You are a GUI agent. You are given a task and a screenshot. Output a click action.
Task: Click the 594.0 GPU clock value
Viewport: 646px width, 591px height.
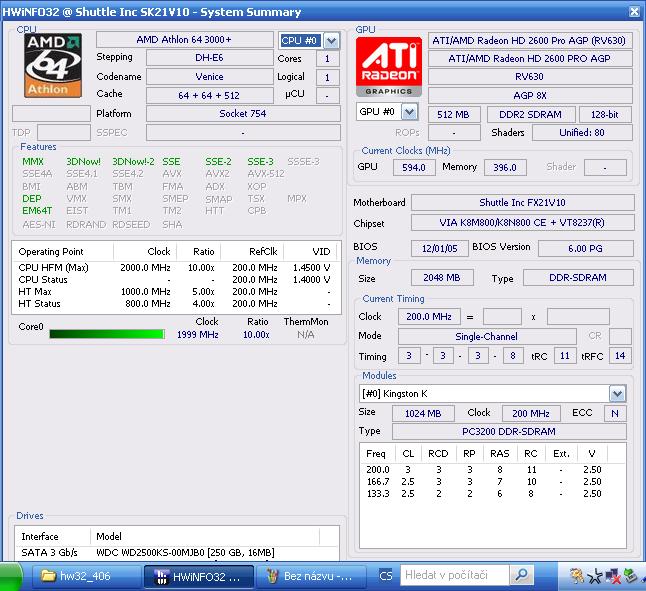[x=414, y=168]
